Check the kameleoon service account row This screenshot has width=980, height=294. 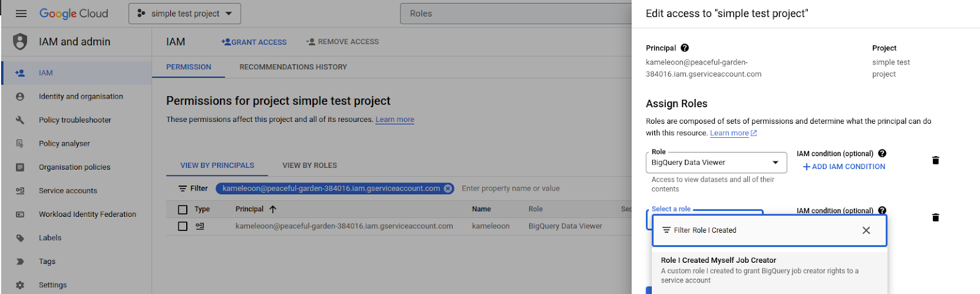[x=183, y=226]
